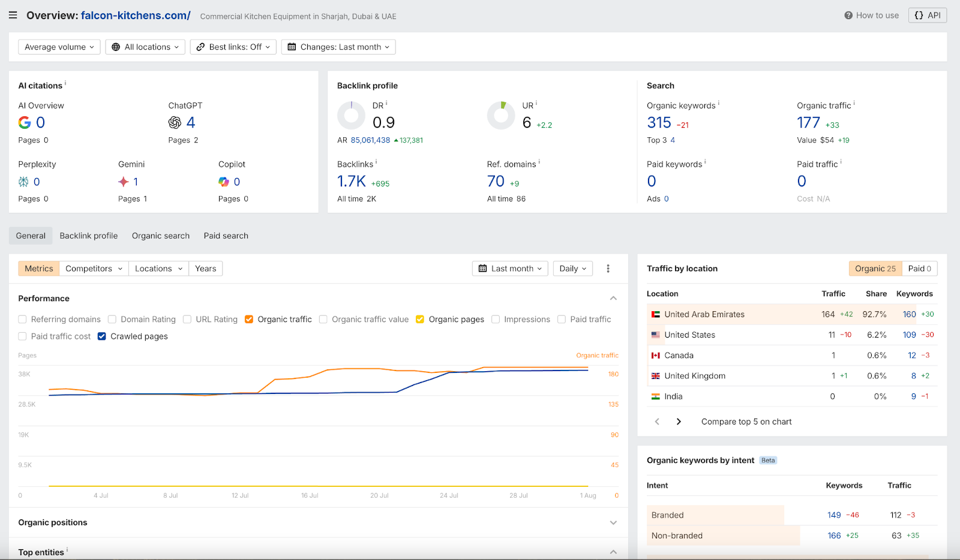
Task: Click the Paid 0 toggle button
Action: point(919,269)
